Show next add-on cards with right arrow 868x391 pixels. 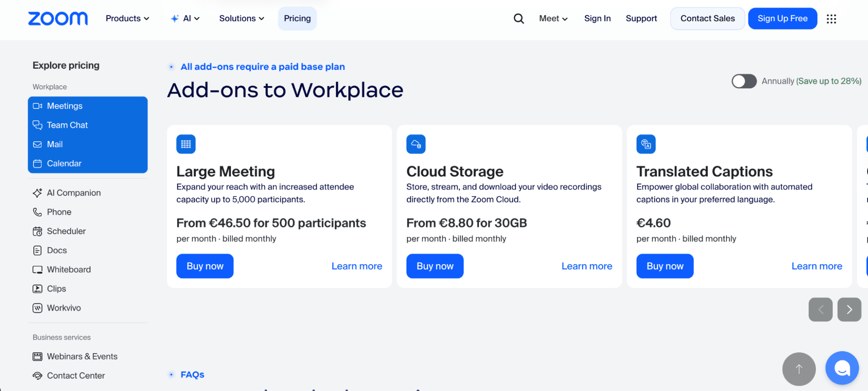[x=849, y=309]
